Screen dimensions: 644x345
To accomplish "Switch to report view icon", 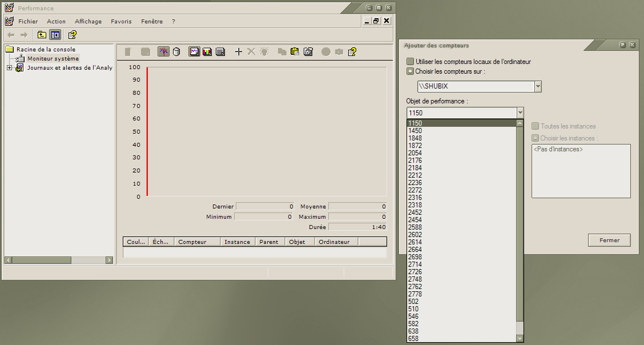I will [x=220, y=52].
